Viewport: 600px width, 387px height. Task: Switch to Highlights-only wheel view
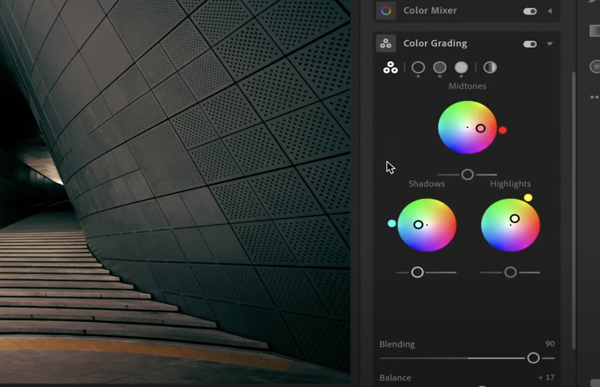pos(461,68)
